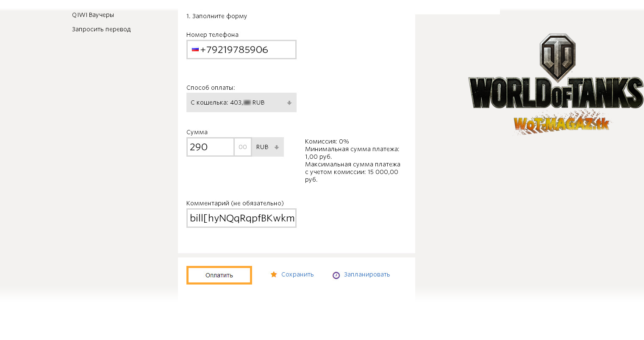Click the Russian flag icon in phone field
The height and width of the screenshot is (340, 644).
(x=195, y=50)
